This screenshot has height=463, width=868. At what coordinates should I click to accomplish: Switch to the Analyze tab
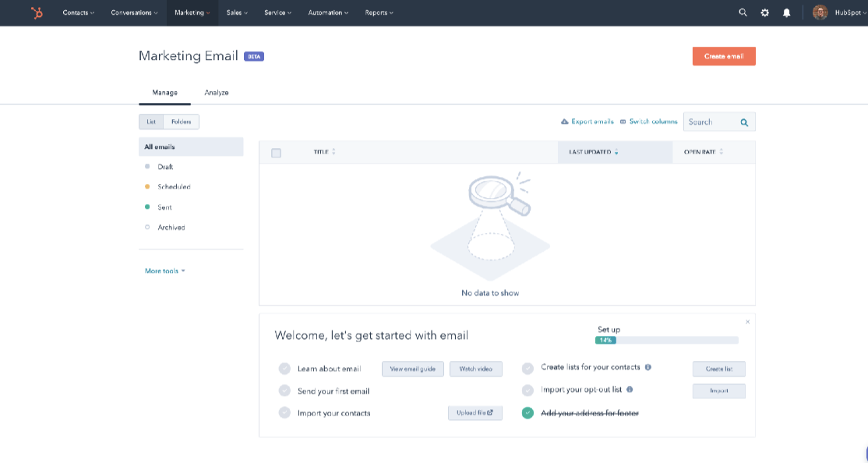click(217, 93)
